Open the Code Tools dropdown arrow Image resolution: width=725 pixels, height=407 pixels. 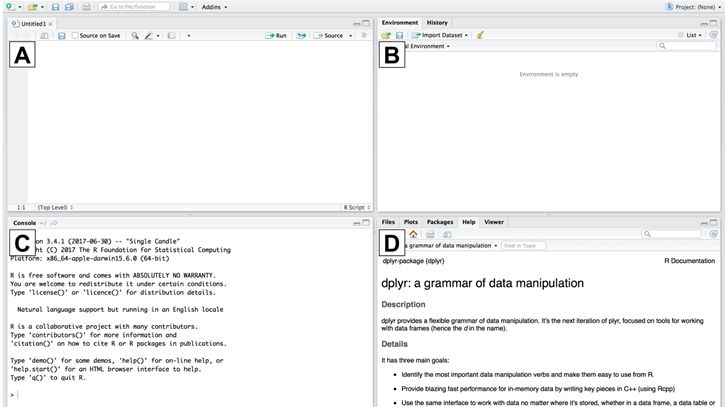tap(158, 36)
